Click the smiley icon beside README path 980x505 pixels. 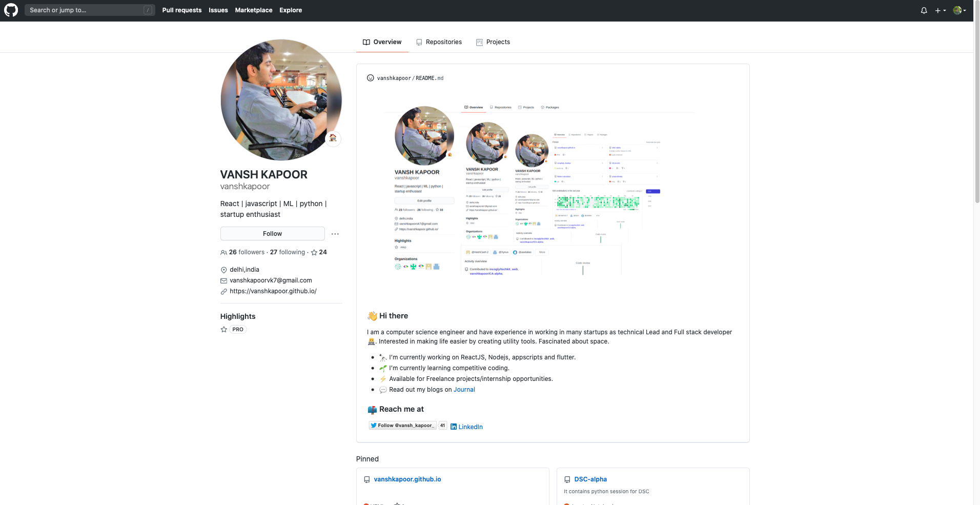coord(371,78)
